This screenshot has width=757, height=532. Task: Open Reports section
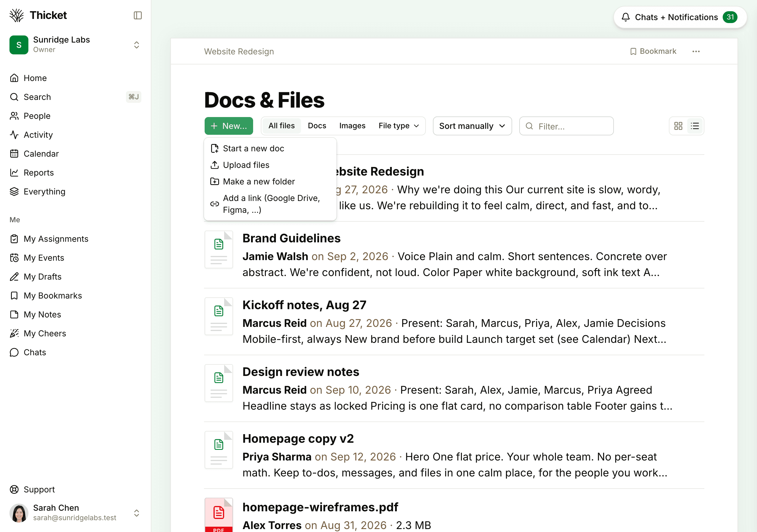75,173
